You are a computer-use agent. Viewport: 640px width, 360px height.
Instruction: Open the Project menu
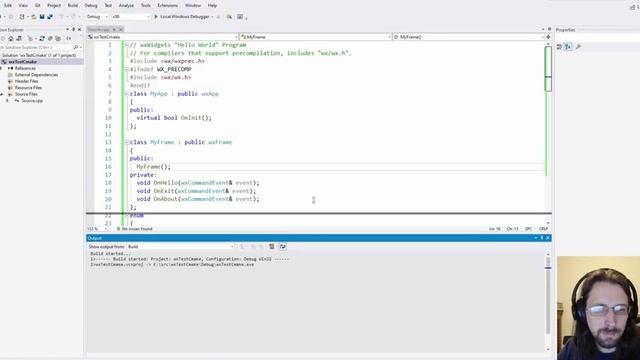pyautogui.click(x=54, y=6)
